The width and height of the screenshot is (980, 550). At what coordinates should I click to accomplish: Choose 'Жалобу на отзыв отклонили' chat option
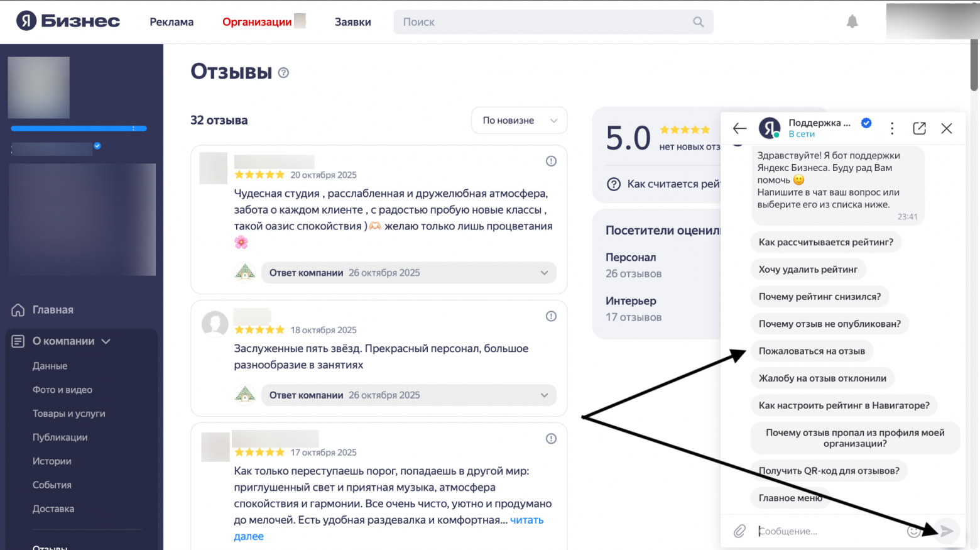(x=822, y=378)
